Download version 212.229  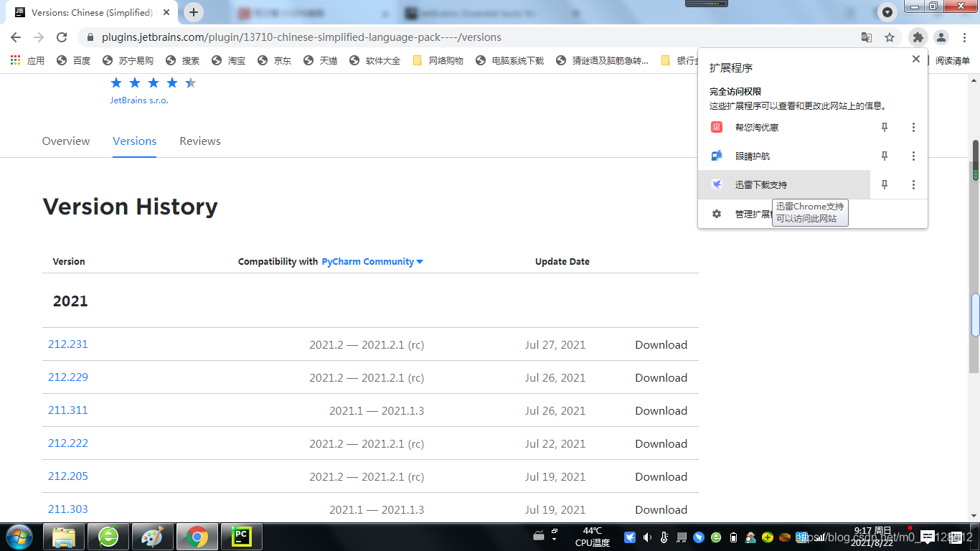pos(661,378)
